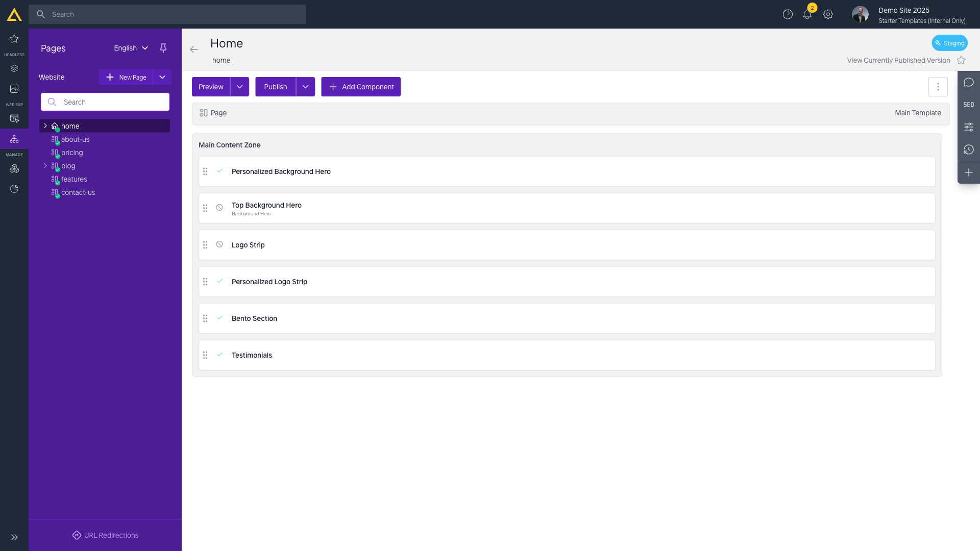The width and height of the screenshot is (980, 551).
Task: Pin the Pages panel
Action: pyautogui.click(x=163, y=48)
